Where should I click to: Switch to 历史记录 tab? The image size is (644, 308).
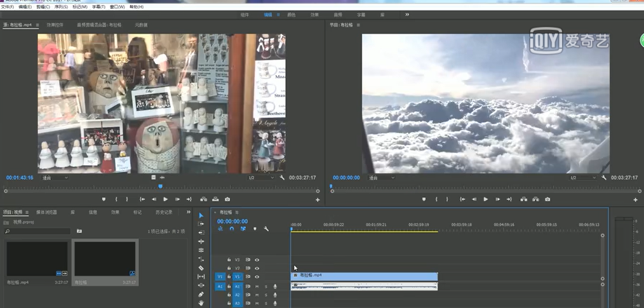164,212
